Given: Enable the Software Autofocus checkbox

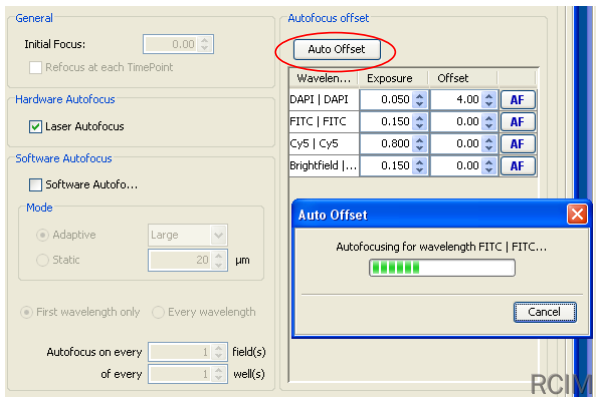Looking at the screenshot, I should point(36,185).
